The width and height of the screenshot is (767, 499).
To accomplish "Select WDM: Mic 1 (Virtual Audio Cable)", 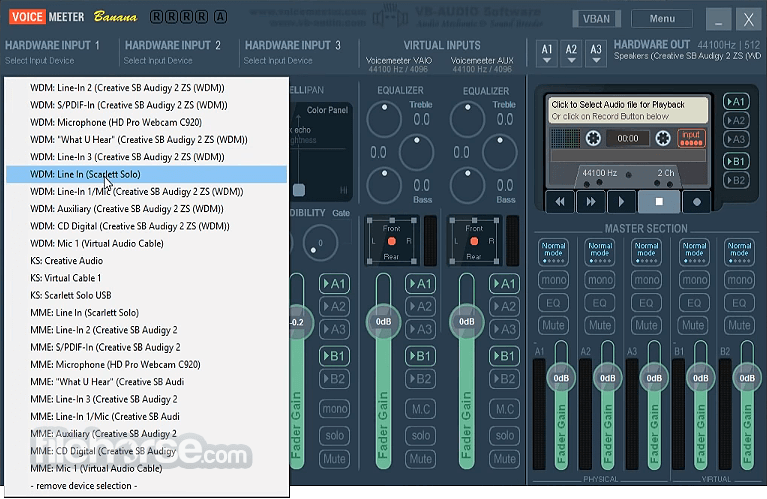I will [146, 244].
